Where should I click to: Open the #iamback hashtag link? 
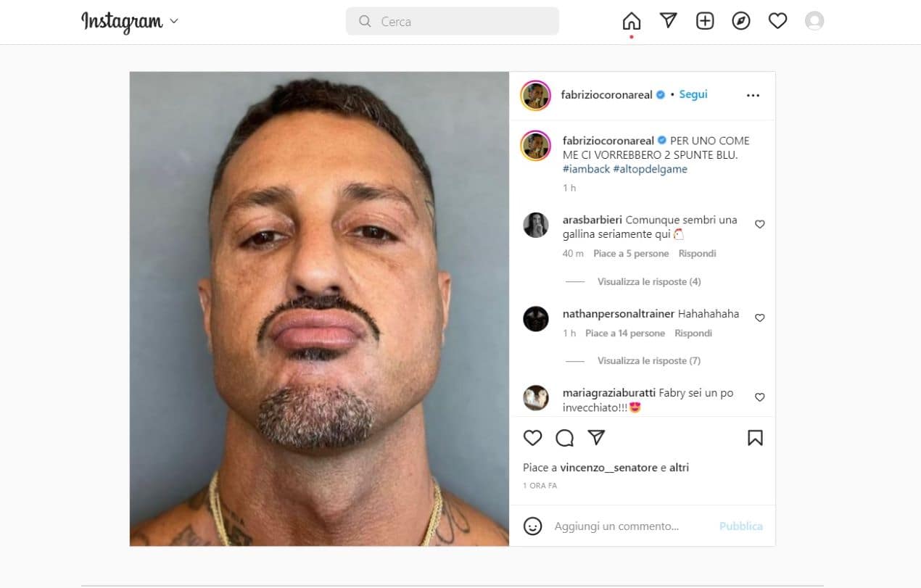(586, 169)
